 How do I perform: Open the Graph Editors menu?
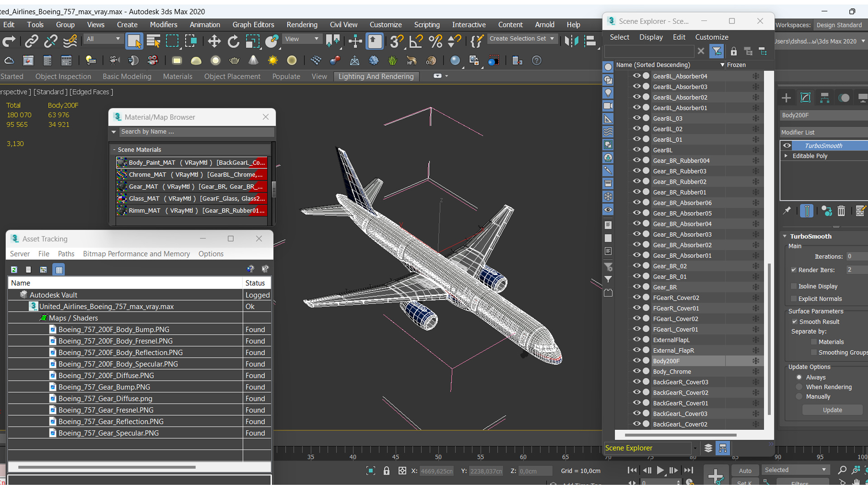(253, 25)
